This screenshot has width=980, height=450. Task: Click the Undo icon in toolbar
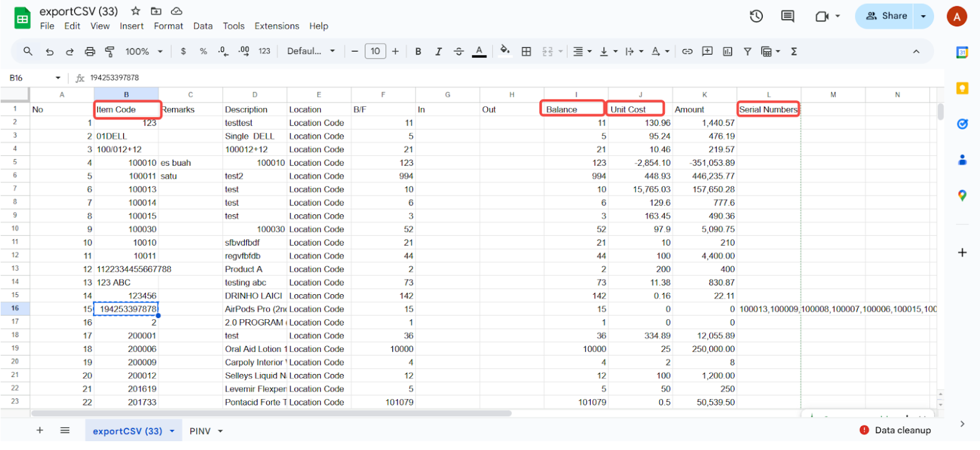click(50, 52)
